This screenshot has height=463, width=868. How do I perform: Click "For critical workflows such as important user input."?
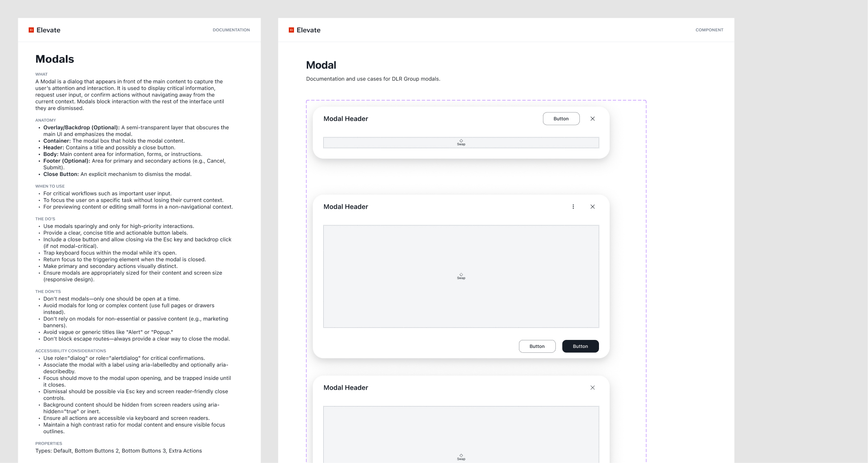(x=107, y=194)
